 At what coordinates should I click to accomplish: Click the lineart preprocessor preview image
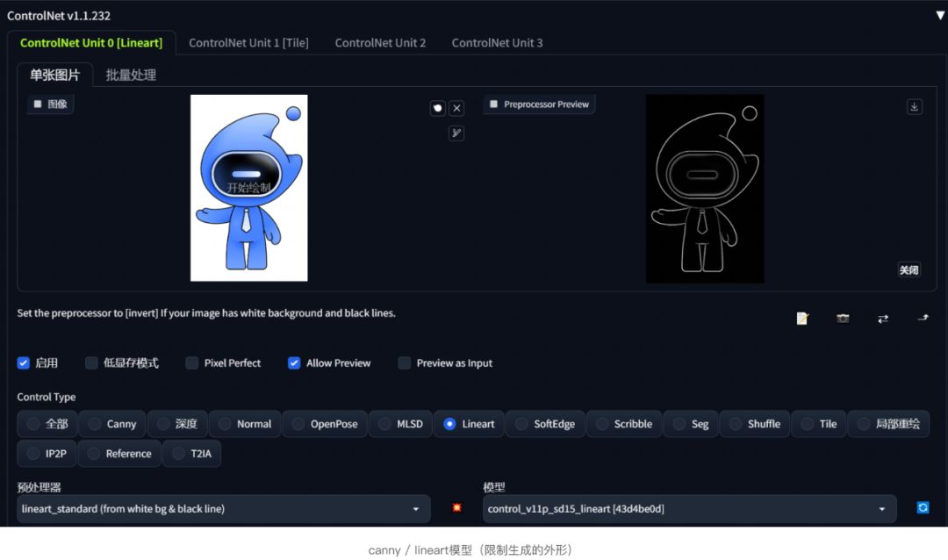point(705,188)
